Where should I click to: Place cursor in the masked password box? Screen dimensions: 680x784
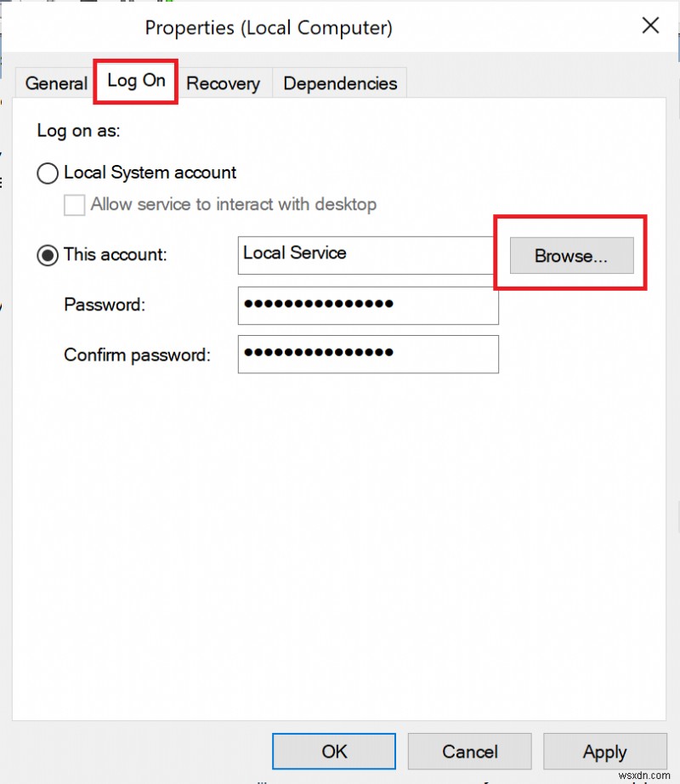(x=367, y=304)
